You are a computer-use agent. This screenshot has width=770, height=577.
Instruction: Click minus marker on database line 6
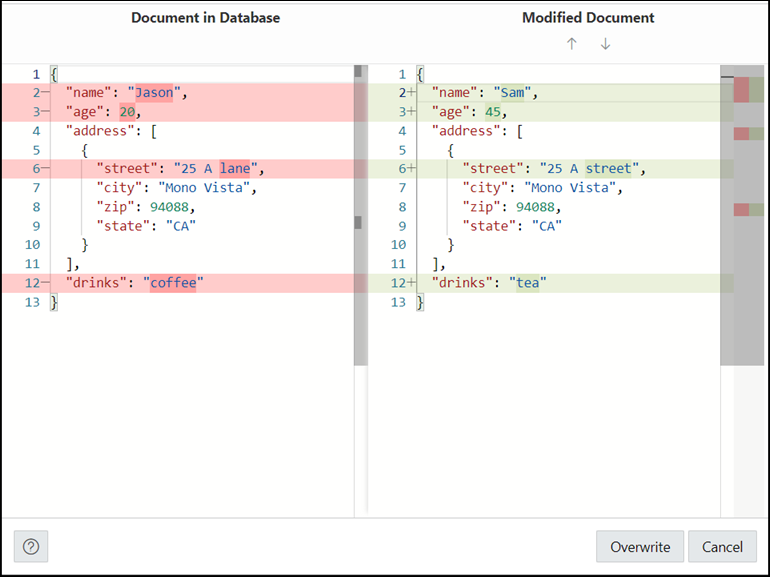tap(45, 168)
